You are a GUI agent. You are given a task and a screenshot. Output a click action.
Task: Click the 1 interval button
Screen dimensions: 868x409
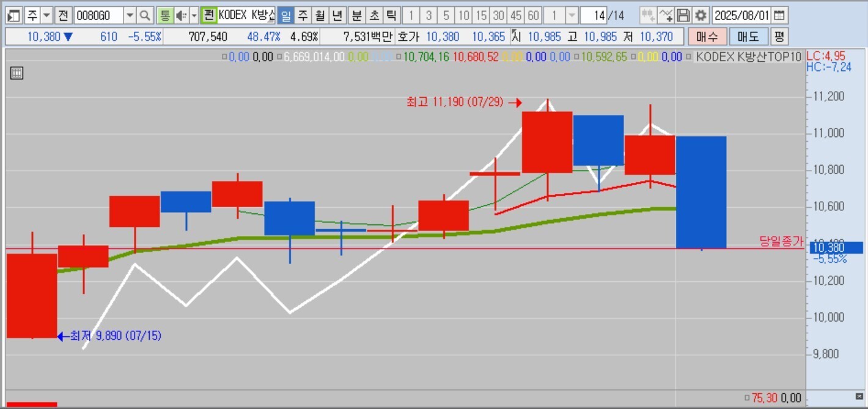pyautogui.click(x=411, y=15)
